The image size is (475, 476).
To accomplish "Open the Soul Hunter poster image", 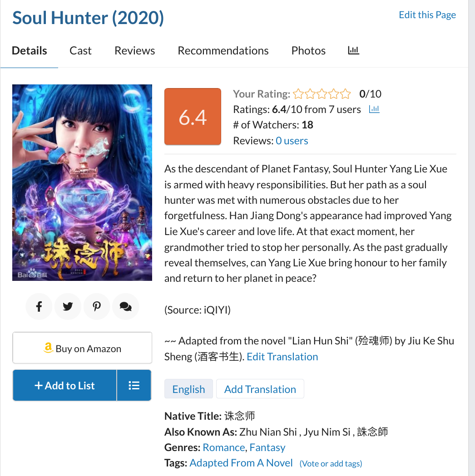I will click(x=82, y=182).
